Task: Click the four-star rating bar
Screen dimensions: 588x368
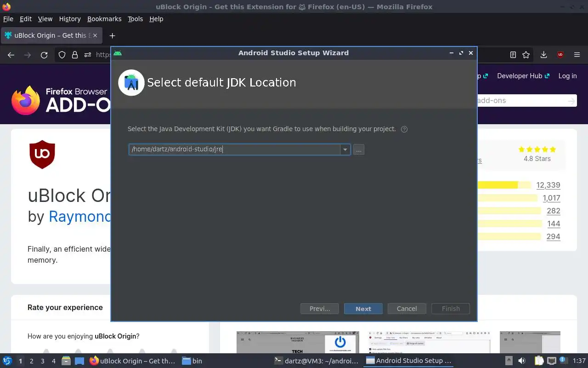Action: 508,198
